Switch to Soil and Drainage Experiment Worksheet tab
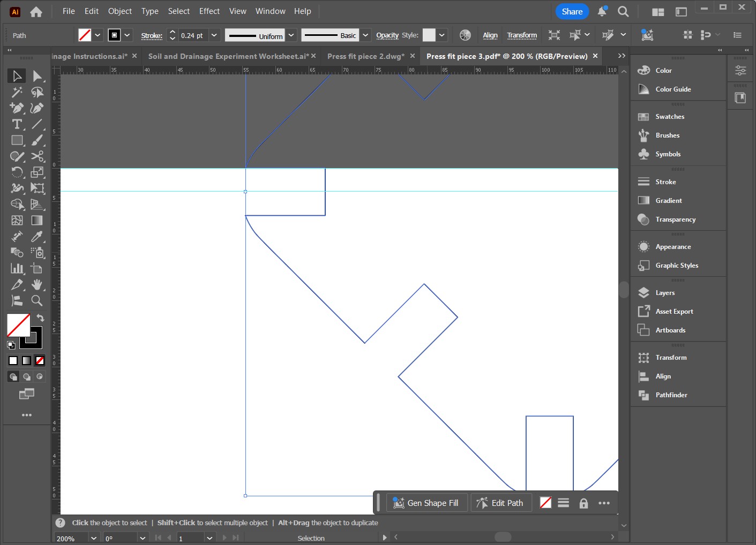The width and height of the screenshot is (756, 545). tap(228, 56)
